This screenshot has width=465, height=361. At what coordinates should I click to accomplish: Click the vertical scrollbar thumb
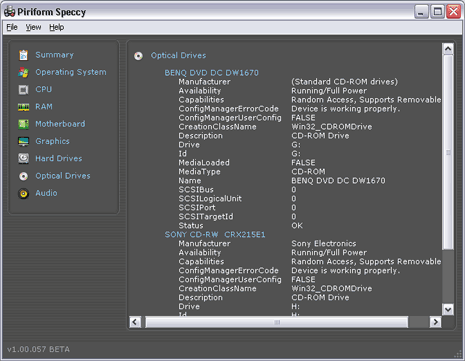click(x=448, y=152)
